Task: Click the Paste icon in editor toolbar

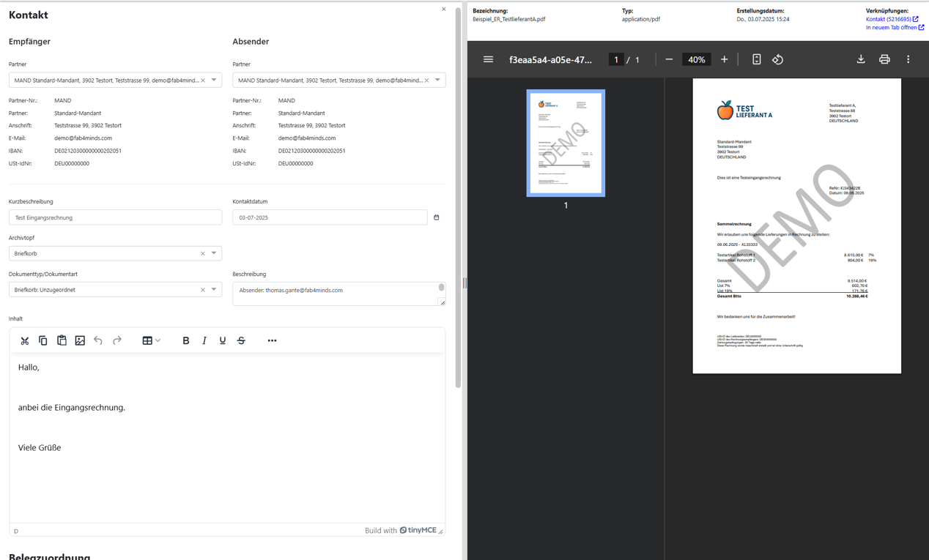Action: point(62,340)
